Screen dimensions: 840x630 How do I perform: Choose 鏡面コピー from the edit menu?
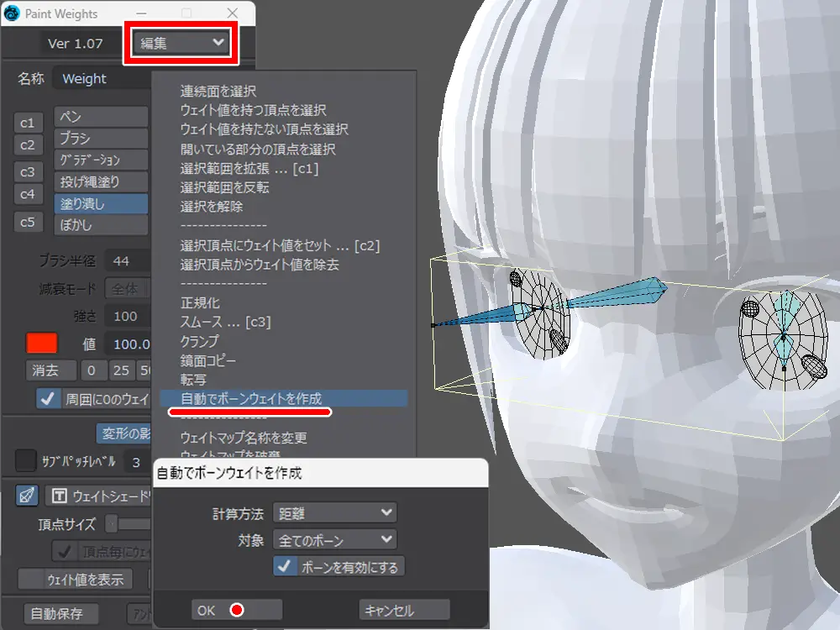[x=208, y=360]
